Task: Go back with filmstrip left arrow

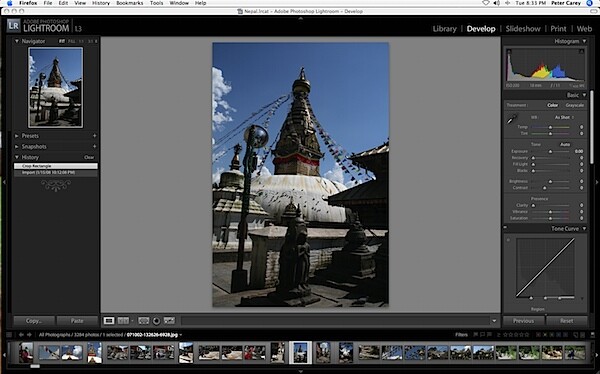Action: pos(21,335)
